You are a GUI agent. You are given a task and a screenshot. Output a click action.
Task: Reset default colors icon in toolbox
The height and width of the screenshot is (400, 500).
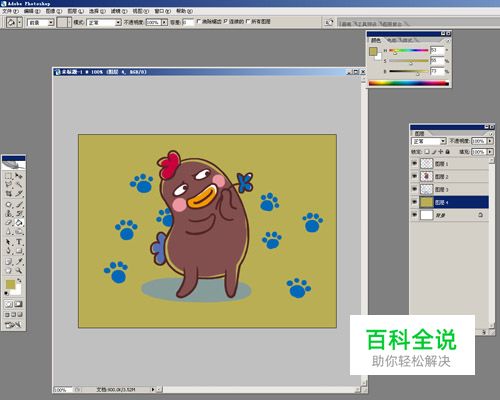point(7,293)
